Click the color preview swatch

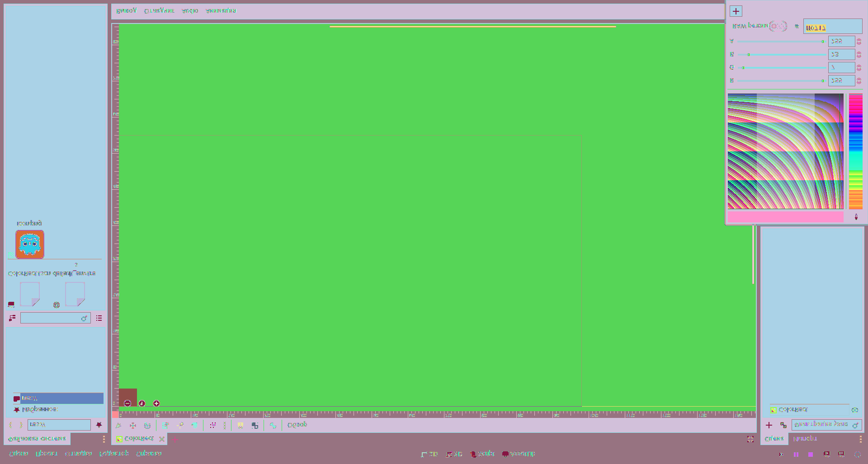pyautogui.click(x=786, y=217)
